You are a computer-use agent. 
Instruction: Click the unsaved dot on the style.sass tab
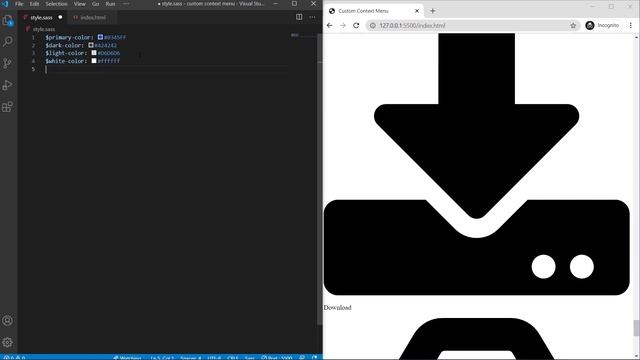click(x=60, y=17)
